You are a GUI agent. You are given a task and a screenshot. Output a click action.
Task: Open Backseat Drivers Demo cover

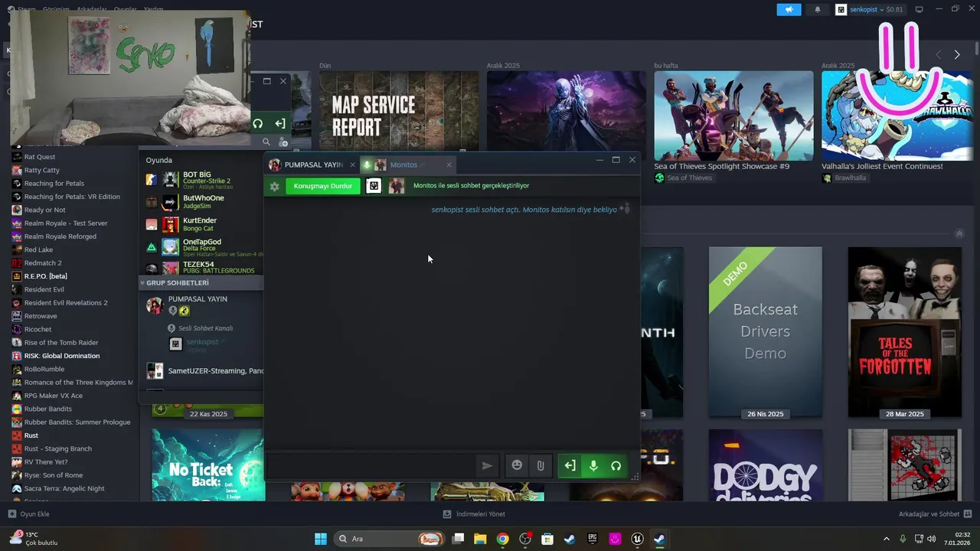[x=765, y=331]
